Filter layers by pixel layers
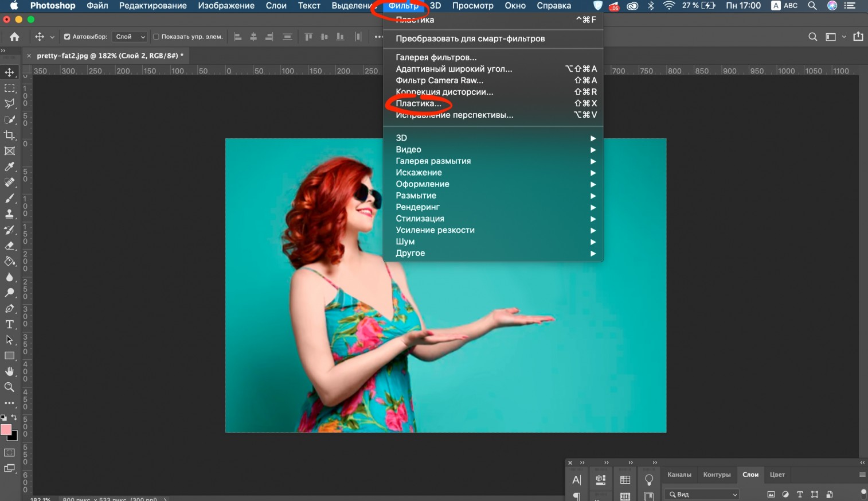868x501 pixels. tap(771, 494)
